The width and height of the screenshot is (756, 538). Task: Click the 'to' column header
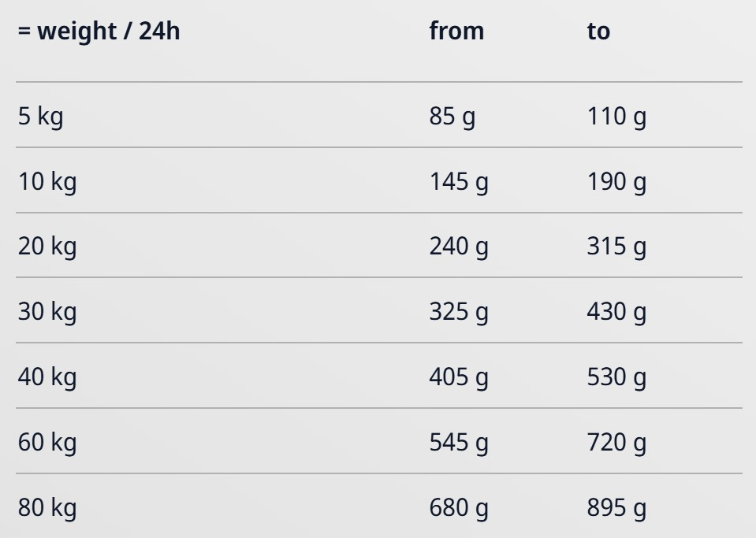(x=598, y=32)
